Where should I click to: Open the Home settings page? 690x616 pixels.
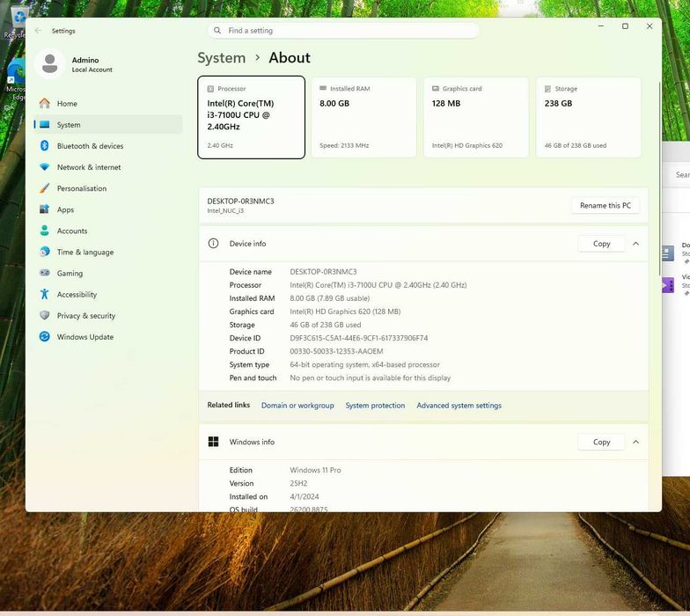tap(107, 104)
